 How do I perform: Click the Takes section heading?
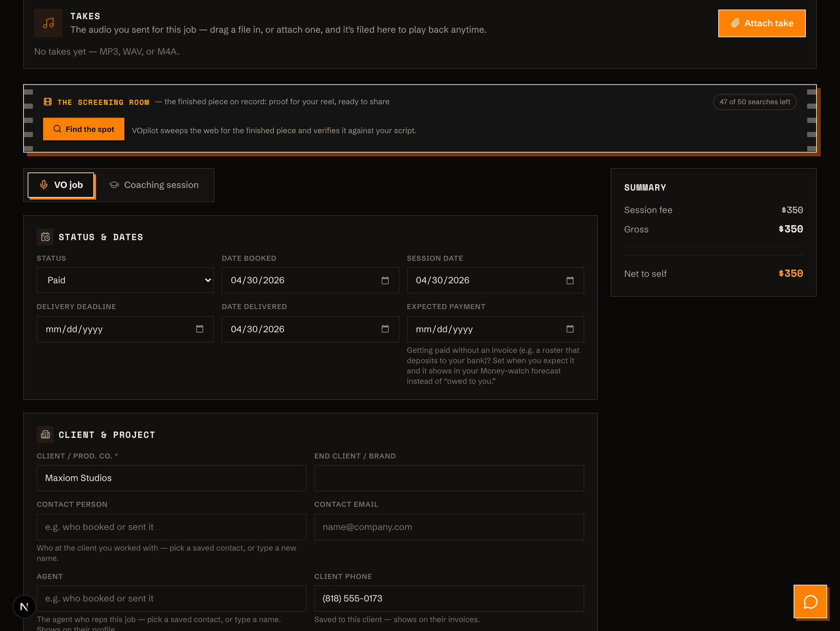pyautogui.click(x=85, y=16)
